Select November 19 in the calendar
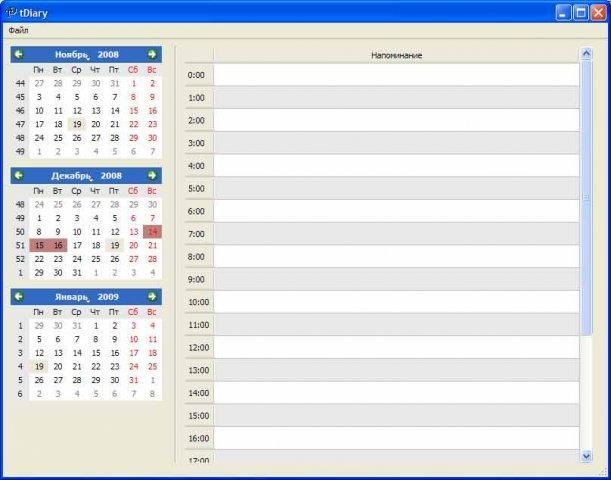 pyautogui.click(x=77, y=124)
